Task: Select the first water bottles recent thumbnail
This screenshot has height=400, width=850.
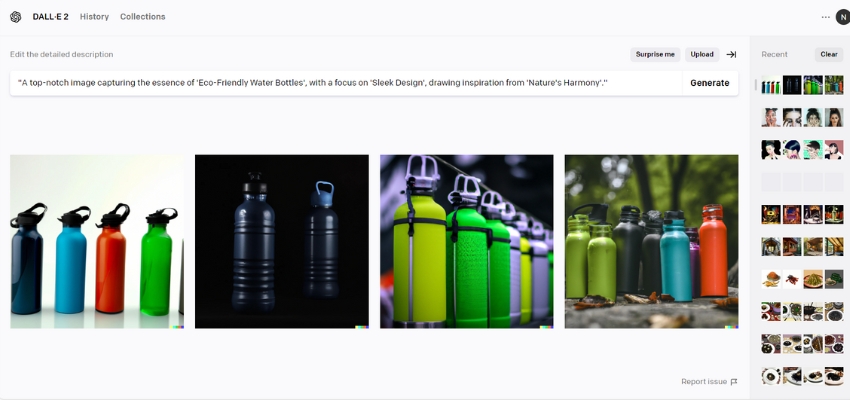Action: pos(771,85)
